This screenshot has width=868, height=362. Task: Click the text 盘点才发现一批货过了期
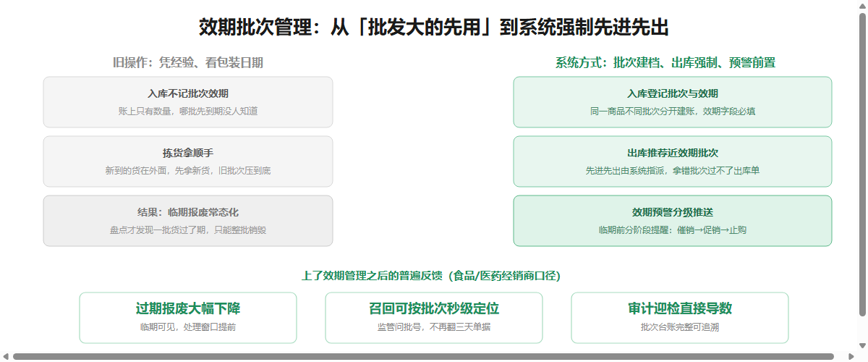pyautogui.click(x=159, y=230)
